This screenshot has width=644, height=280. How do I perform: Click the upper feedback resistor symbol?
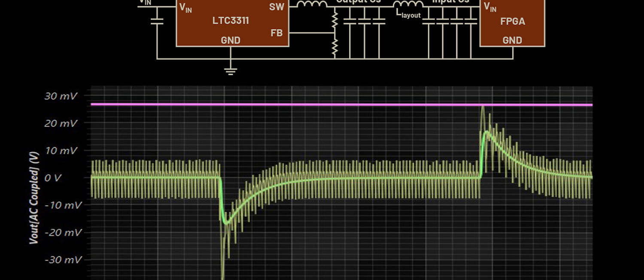coord(335,19)
